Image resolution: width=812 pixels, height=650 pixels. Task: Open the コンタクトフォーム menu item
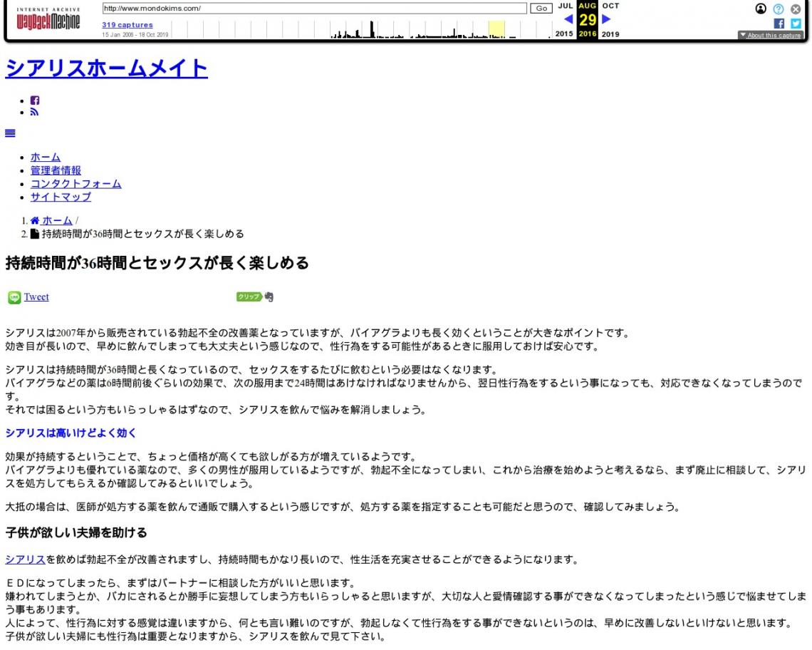tap(76, 184)
